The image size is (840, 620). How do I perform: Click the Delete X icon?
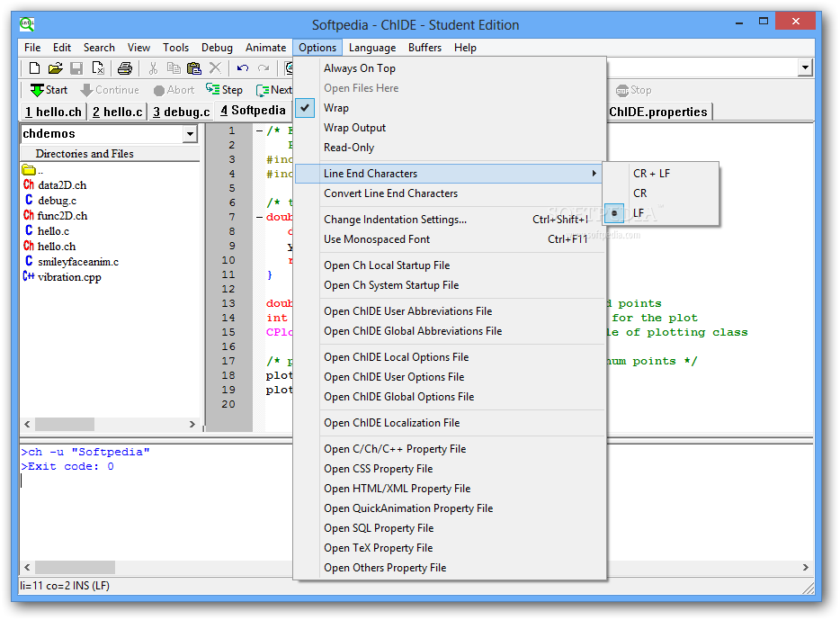[215, 68]
